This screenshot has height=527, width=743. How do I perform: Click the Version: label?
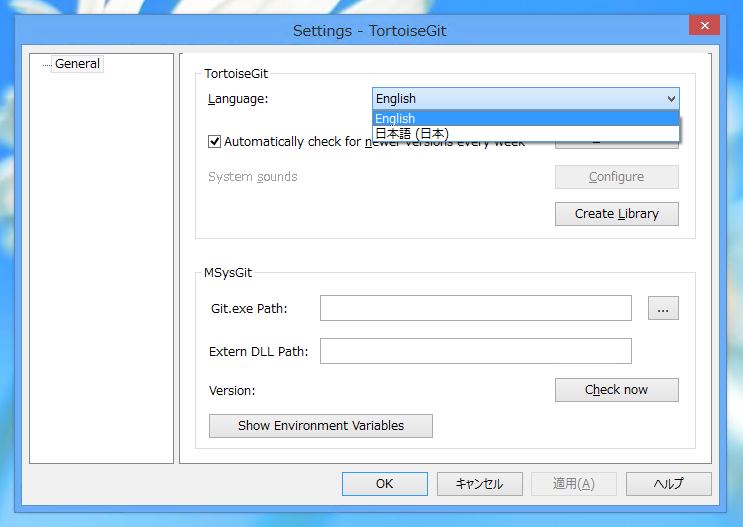[x=232, y=391]
